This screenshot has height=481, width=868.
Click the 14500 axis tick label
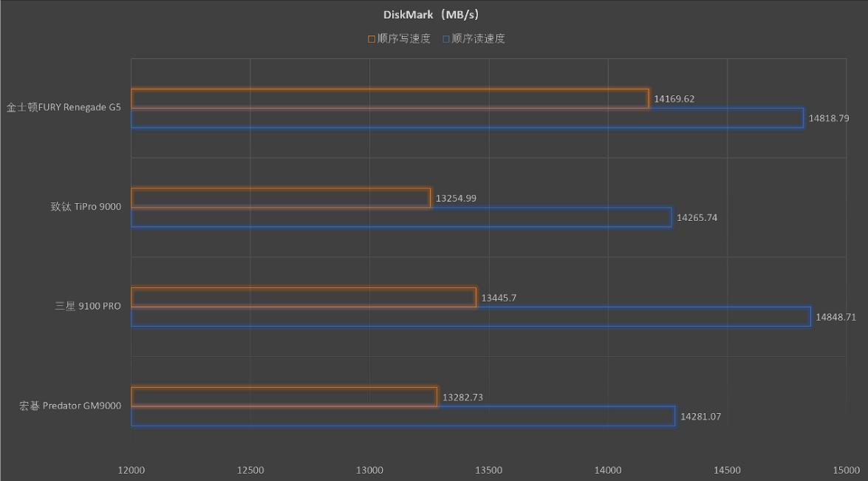click(x=727, y=471)
